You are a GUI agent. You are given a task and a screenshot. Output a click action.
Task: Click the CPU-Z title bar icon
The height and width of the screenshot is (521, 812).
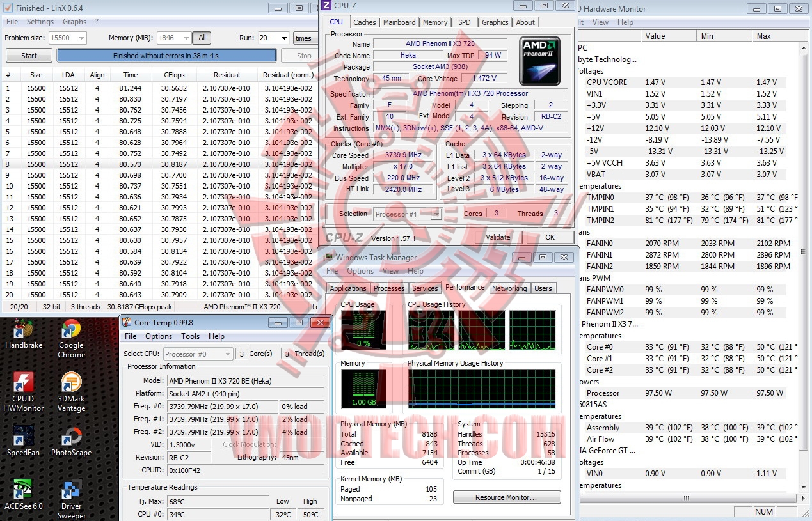coord(326,5)
